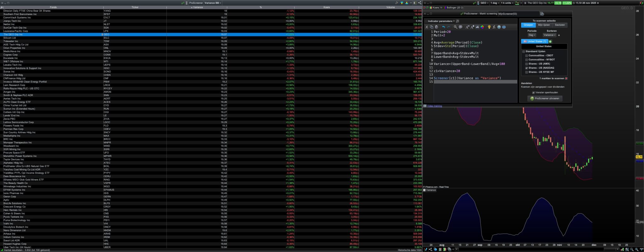Select the Groepen tab
The height and width of the screenshot is (252, 644).
pyautogui.click(x=528, y=25)
